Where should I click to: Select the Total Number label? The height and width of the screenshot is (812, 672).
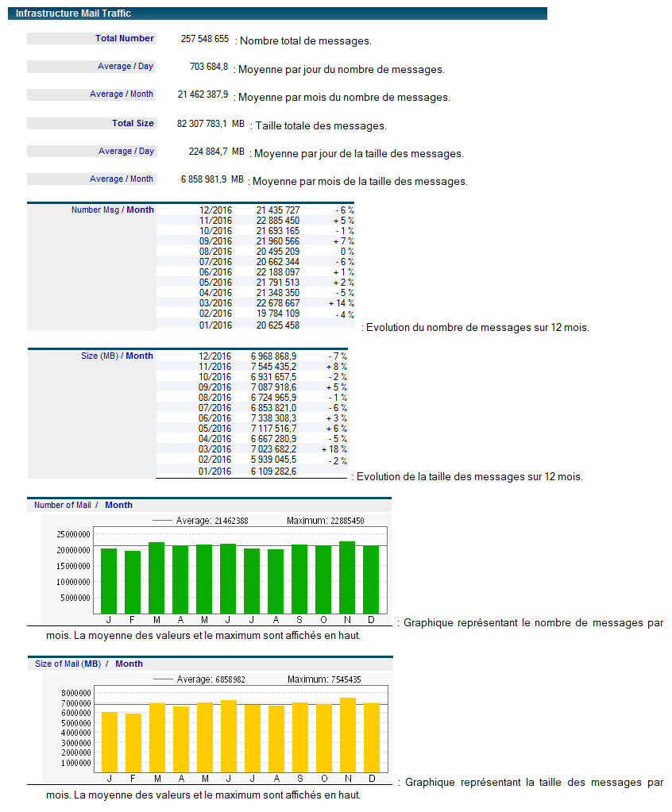coord(125,38)
